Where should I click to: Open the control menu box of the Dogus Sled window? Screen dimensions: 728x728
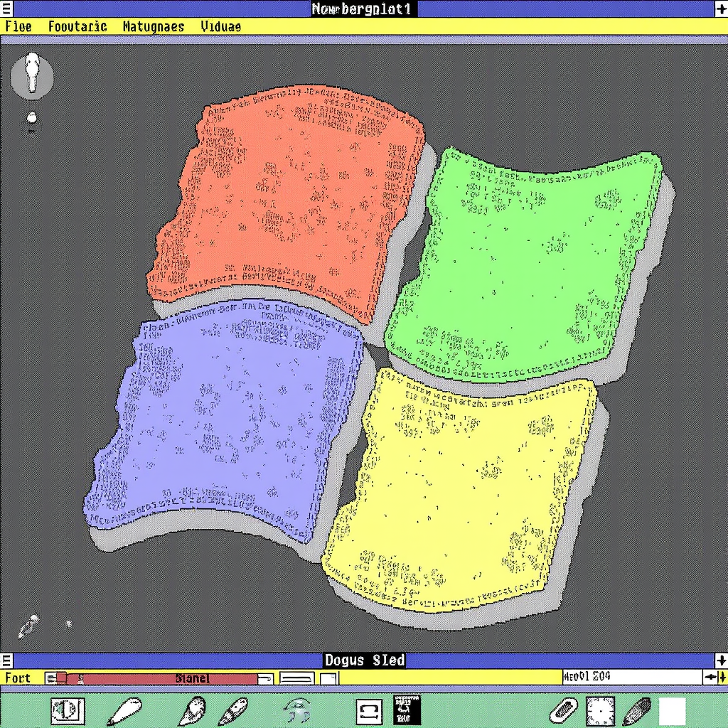(6, 660)
